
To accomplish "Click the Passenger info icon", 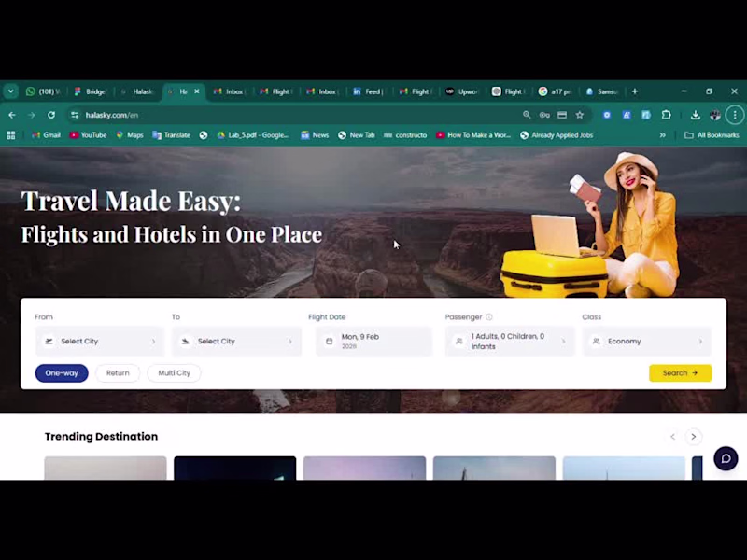I will 489,317.
